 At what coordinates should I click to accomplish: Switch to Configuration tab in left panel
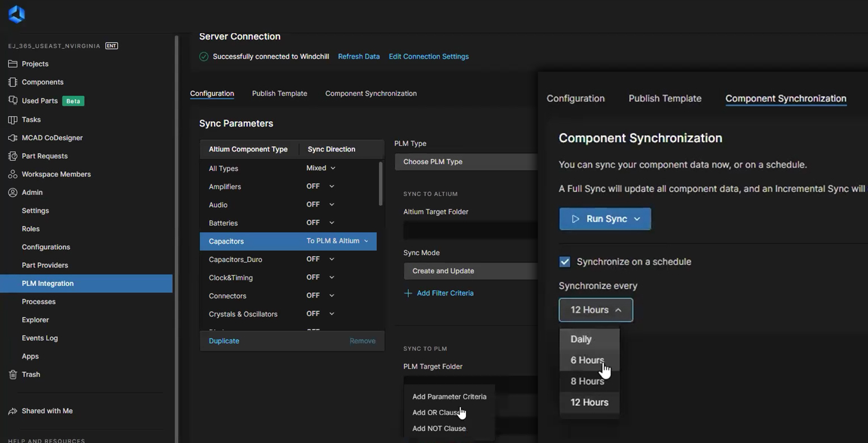coord(212,93)
